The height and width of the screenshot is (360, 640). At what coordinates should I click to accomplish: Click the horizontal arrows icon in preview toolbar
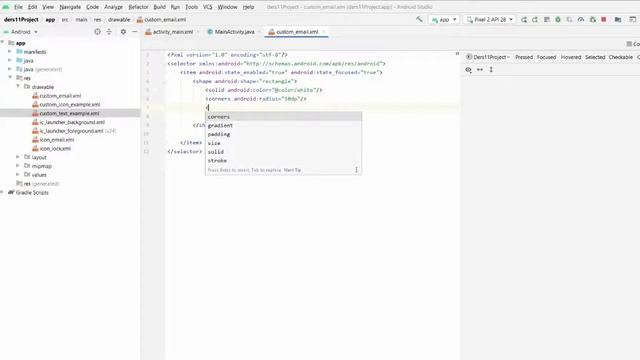(x=480, y=70)
